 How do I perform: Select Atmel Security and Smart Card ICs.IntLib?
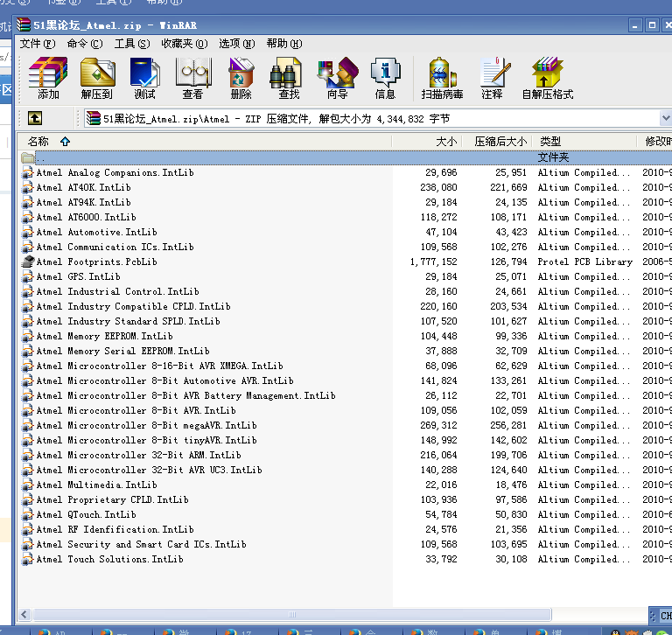(142, 544)
